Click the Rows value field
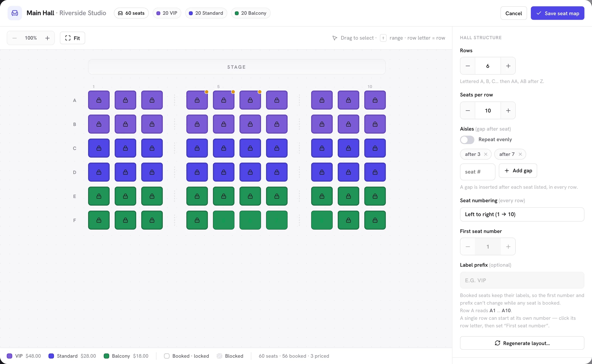The width and height of the screenshot is (592, 364). (x=488, y=66)
